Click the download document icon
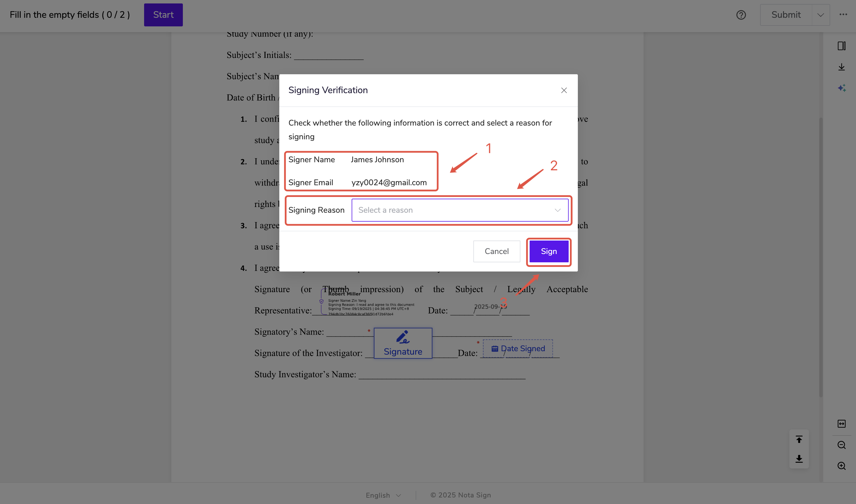 tap(841, 67)
